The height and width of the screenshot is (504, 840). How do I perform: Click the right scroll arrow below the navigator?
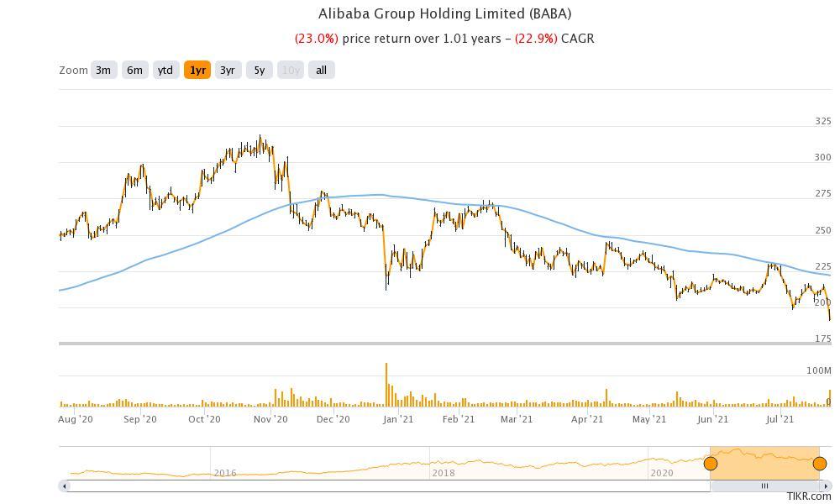coord(827,486)
